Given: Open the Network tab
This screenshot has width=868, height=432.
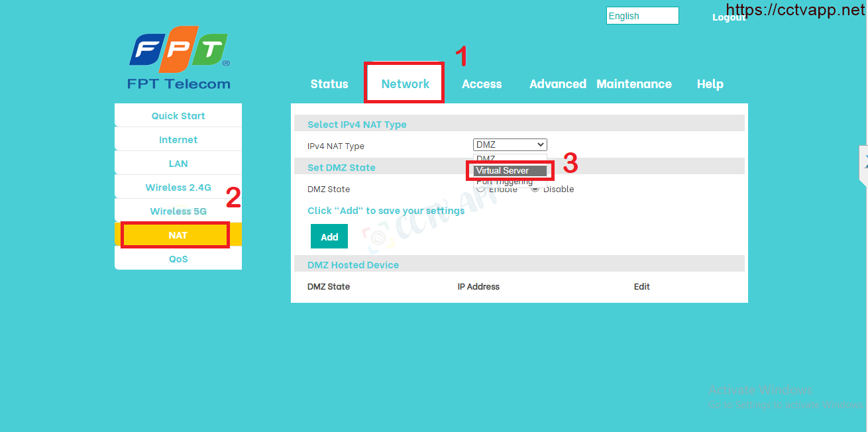Looking at the screenshot, I should (x=405, y=84).
